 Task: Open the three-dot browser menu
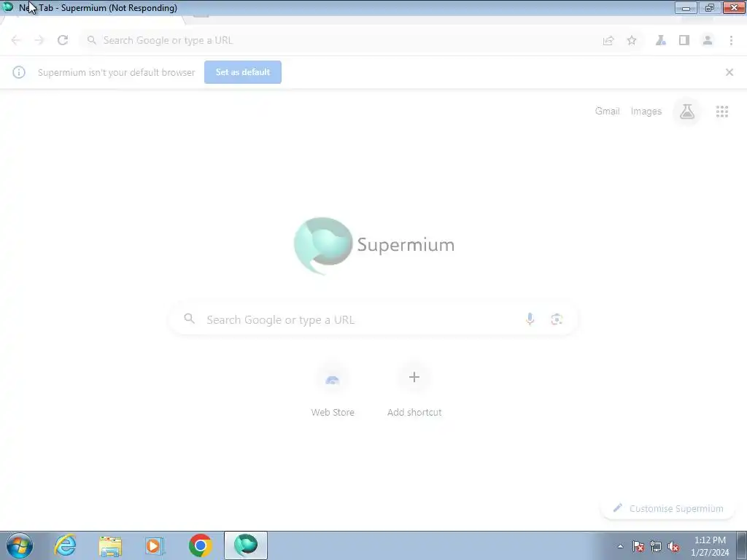click(731, 41)
